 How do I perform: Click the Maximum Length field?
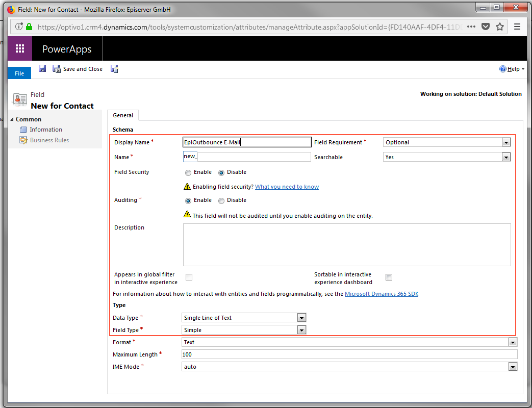coord(349,354)
